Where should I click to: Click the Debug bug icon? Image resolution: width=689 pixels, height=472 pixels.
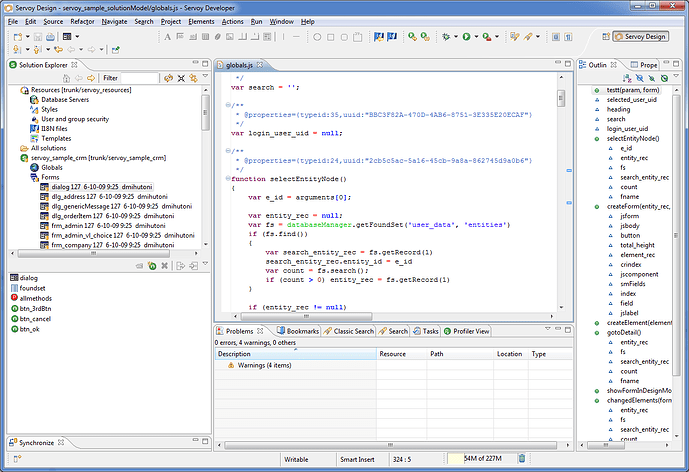(446, 37)
